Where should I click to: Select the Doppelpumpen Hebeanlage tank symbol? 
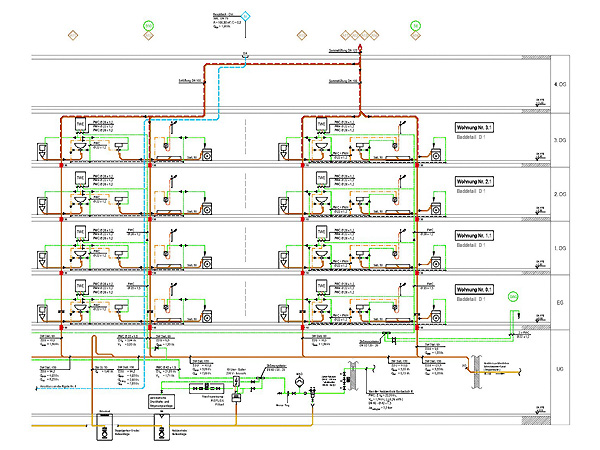point(104,427)
